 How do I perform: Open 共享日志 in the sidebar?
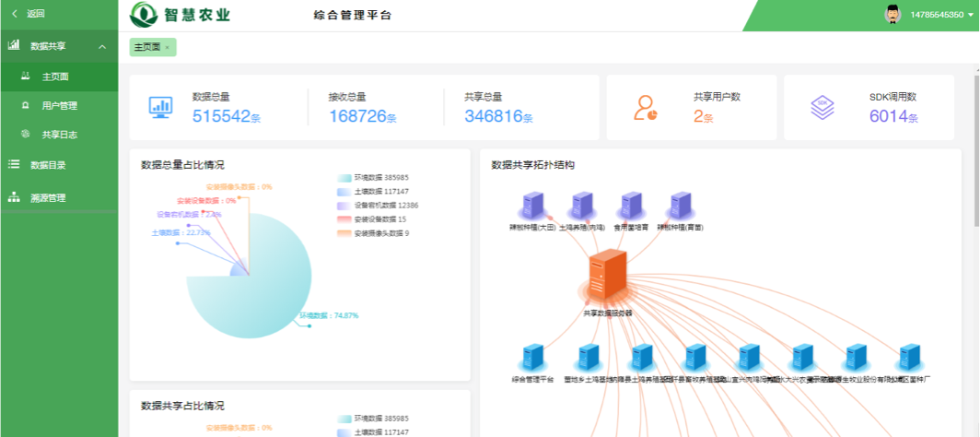pyautogui.click(x=59, y=134)
